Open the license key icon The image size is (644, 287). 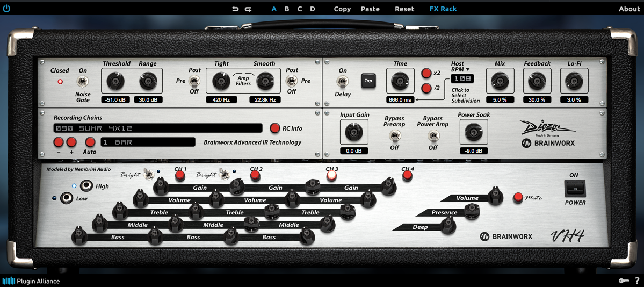tap(624, 281)
